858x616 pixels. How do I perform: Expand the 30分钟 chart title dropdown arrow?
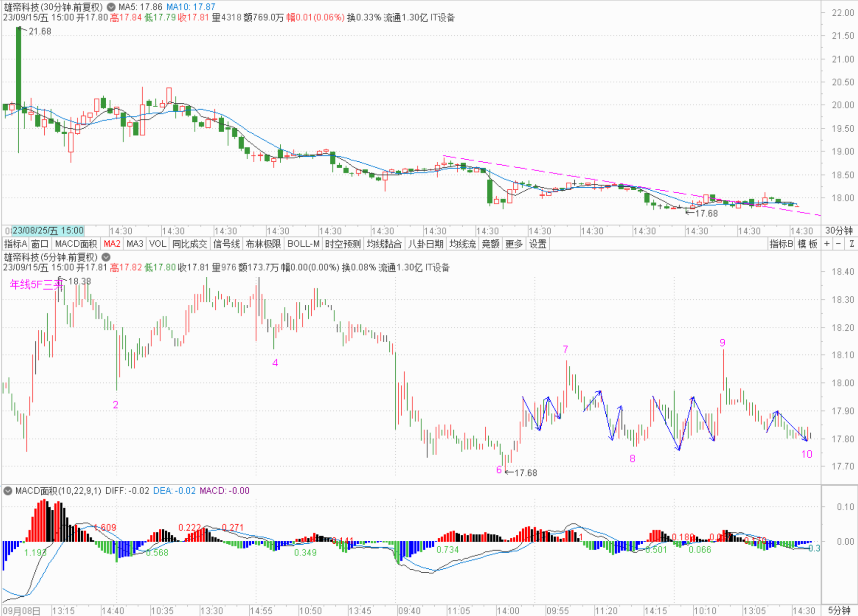[112, 7]
